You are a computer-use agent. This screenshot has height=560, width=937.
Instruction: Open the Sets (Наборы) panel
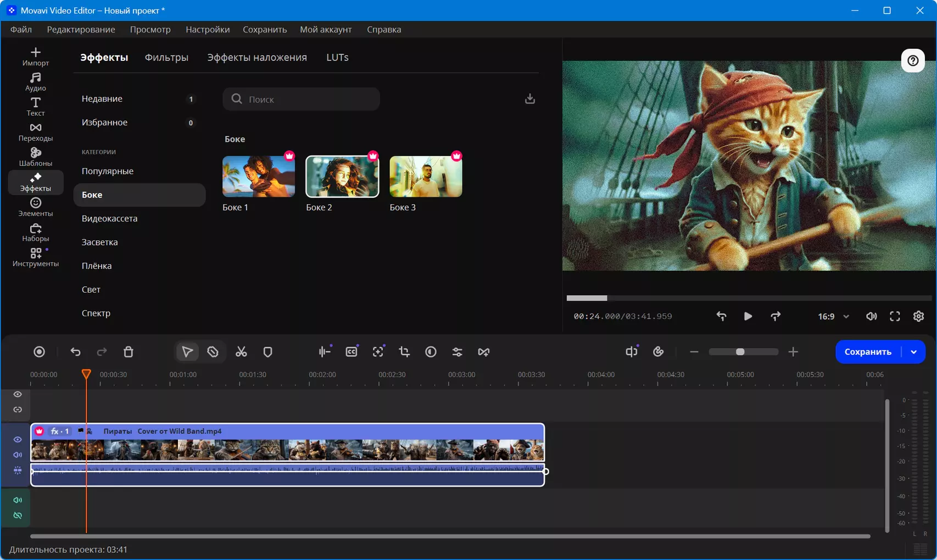[x=36, y=233]
